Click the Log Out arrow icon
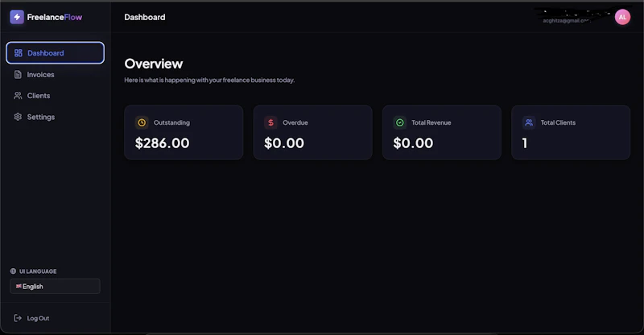 point(18,318)
